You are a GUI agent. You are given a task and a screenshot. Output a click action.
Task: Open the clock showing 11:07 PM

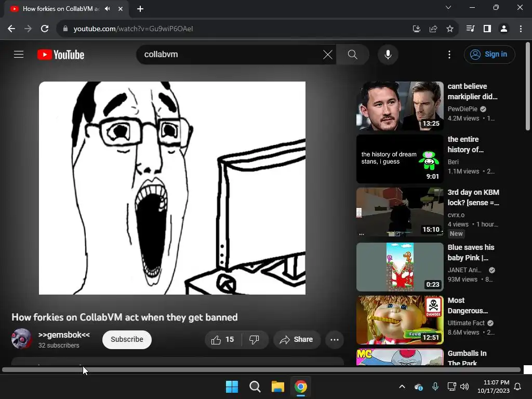coord(494,387)
